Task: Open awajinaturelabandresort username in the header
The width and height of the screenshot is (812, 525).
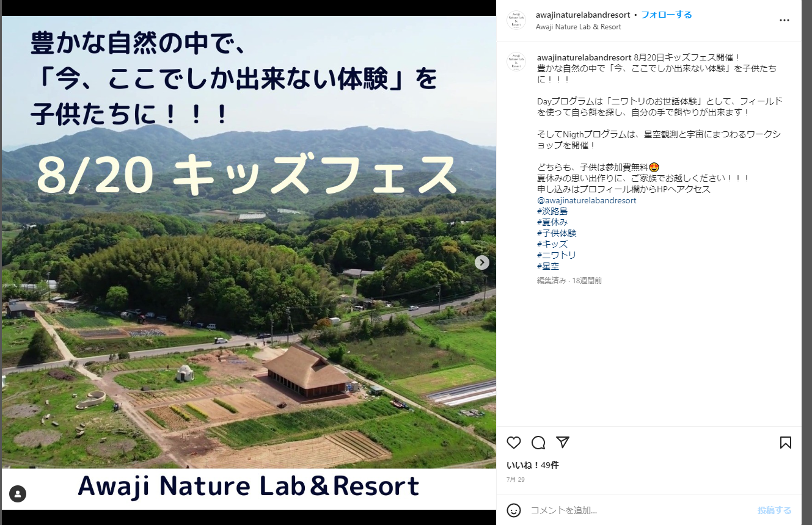Action: (x=583, y=15)
